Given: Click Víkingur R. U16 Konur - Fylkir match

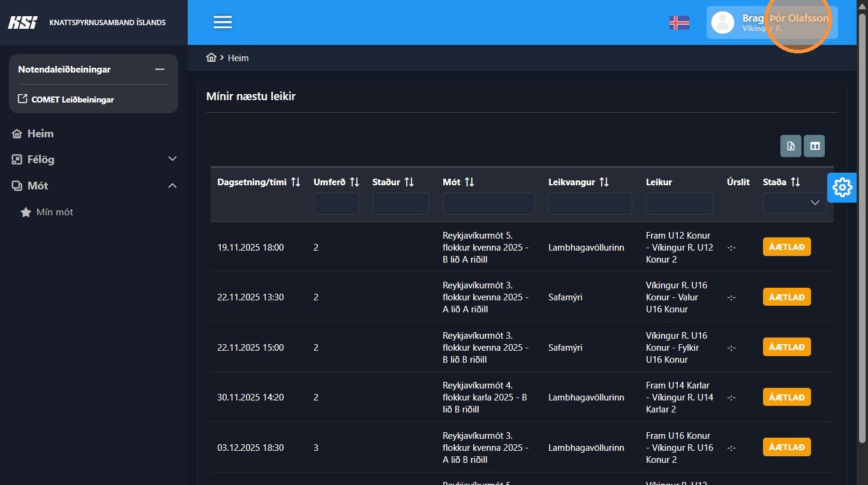Looking at the screenshot, I should [677, 347].
